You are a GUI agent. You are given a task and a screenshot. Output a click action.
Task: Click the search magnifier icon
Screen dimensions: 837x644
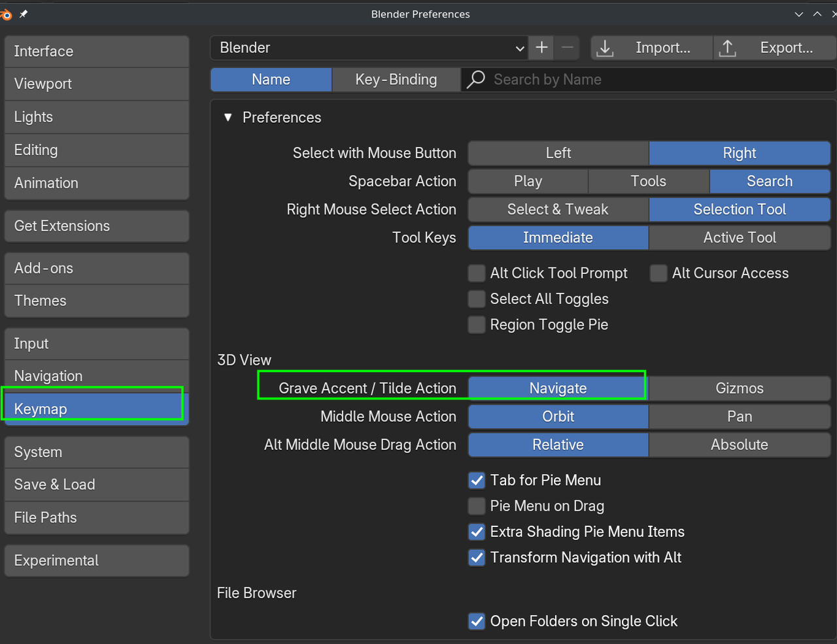pyautogui.click(x=476, y=79)
